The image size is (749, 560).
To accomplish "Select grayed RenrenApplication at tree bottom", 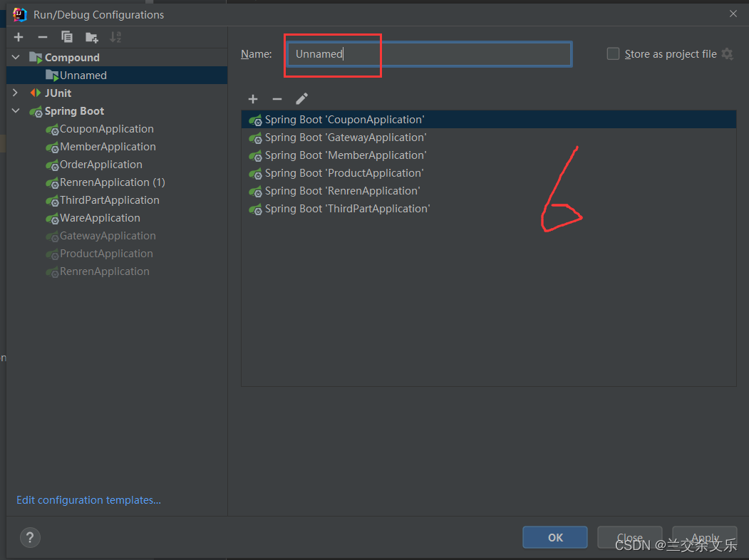I will tap(104, 271).
